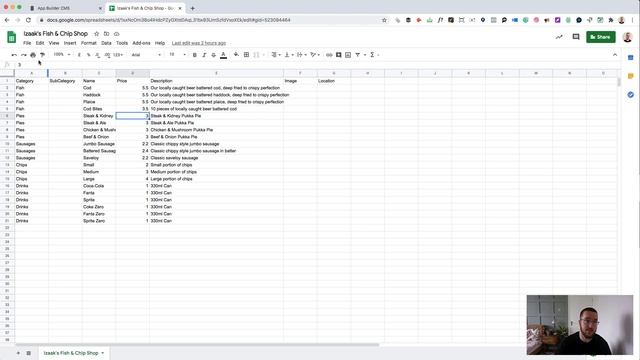Open the text wrapping dropdown
The width and height of the screenshot is (640, 360).
tap(301, 55)
